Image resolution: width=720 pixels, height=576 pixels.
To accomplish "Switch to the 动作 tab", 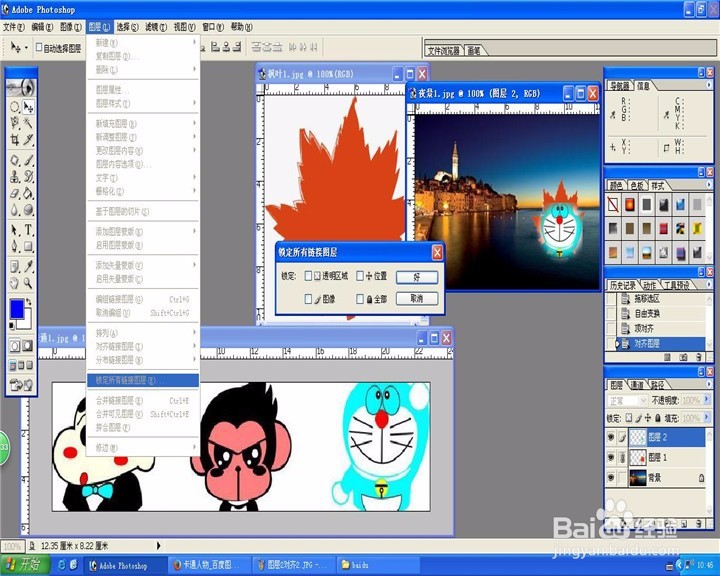I will 649,285.
